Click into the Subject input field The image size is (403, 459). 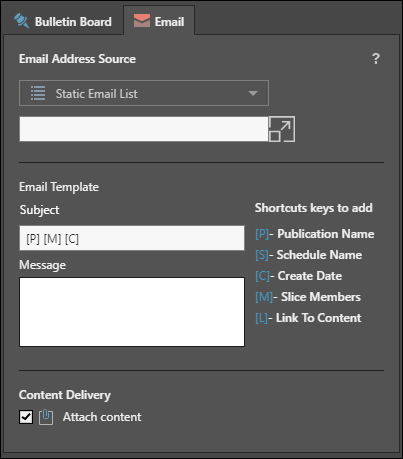[132, 238]
